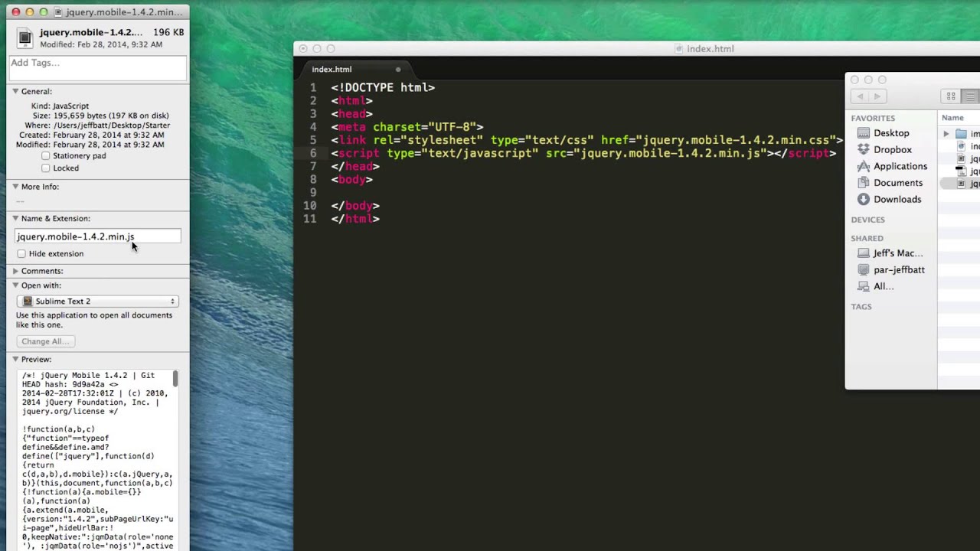
Task: Toggle the Locked checkbox
Action: click(46, 168)
